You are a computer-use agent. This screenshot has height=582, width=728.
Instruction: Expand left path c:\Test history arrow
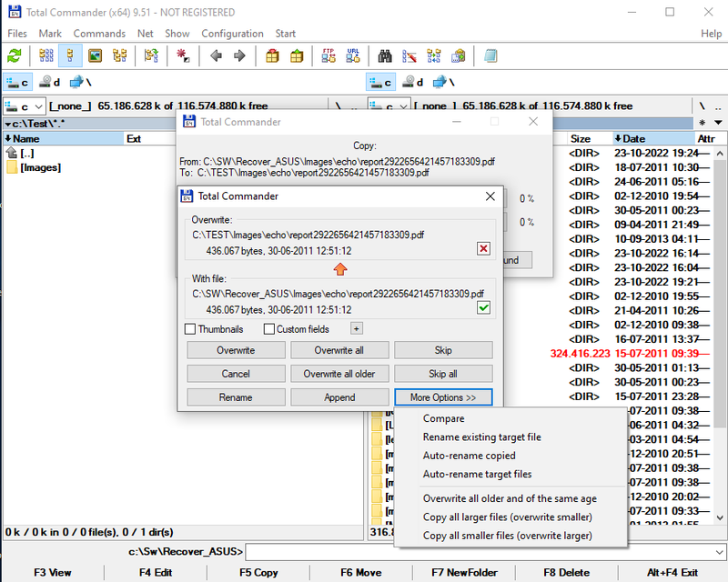tap(8, 124)
